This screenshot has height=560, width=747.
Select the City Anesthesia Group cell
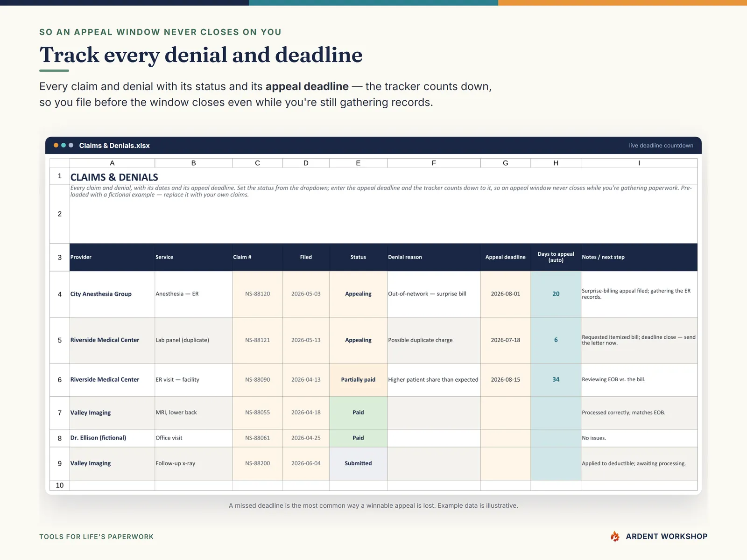(112, 294)
